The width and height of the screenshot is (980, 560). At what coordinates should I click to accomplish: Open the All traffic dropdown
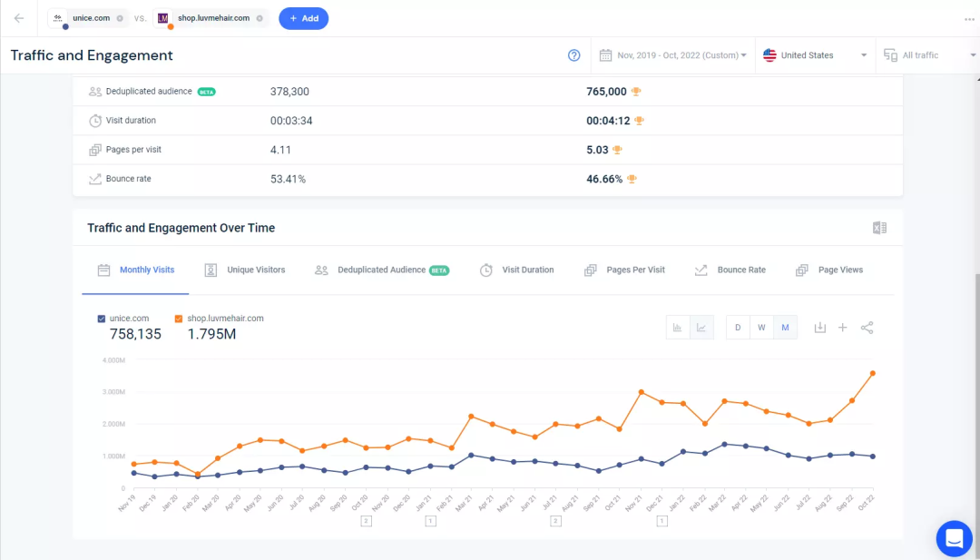pos(927,55)
